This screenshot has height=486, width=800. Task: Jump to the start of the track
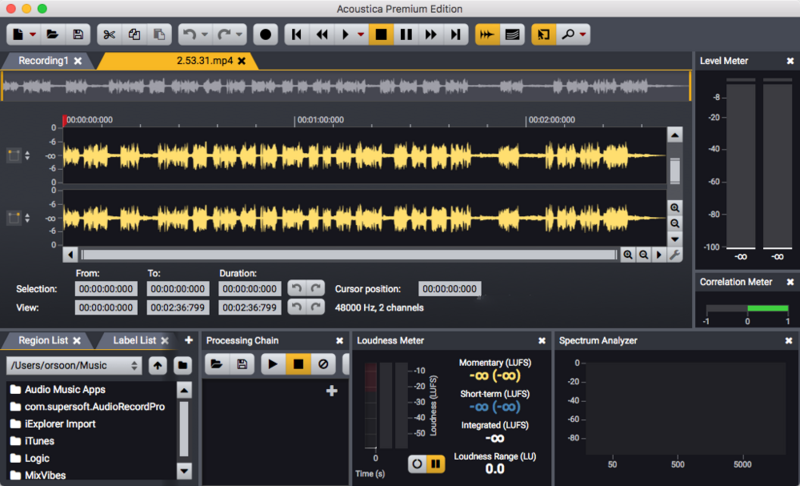296,34
